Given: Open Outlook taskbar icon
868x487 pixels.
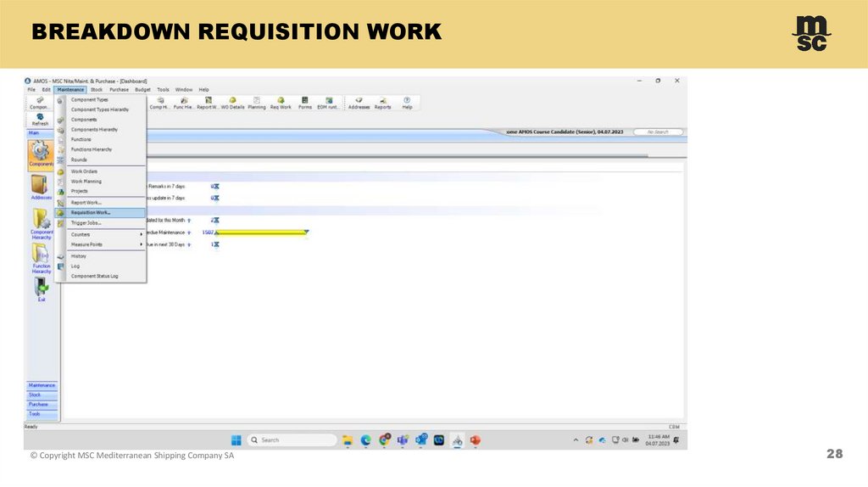Looking at the screenshot, I should 420,440.
